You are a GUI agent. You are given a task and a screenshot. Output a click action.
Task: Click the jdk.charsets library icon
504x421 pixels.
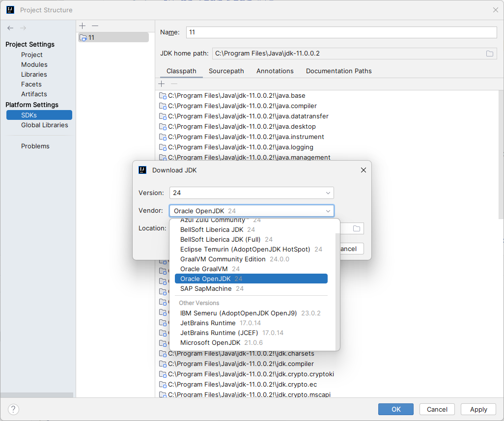click(163, 354)
